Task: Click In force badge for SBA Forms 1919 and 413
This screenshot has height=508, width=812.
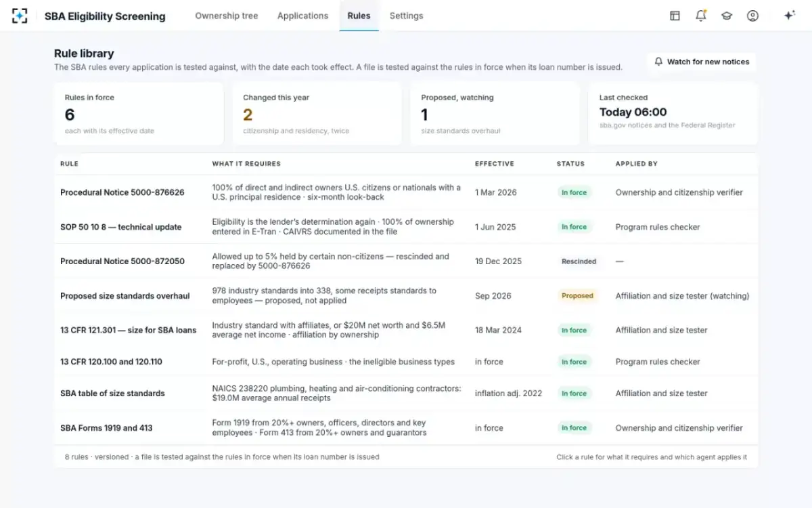Action: pyautogui.click(x=574, y=428)
